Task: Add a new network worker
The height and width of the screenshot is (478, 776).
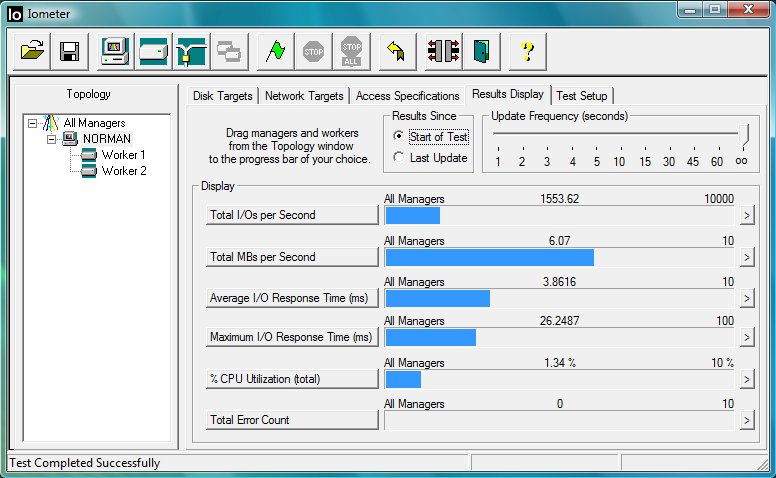Action: click(x=192, y=51)
